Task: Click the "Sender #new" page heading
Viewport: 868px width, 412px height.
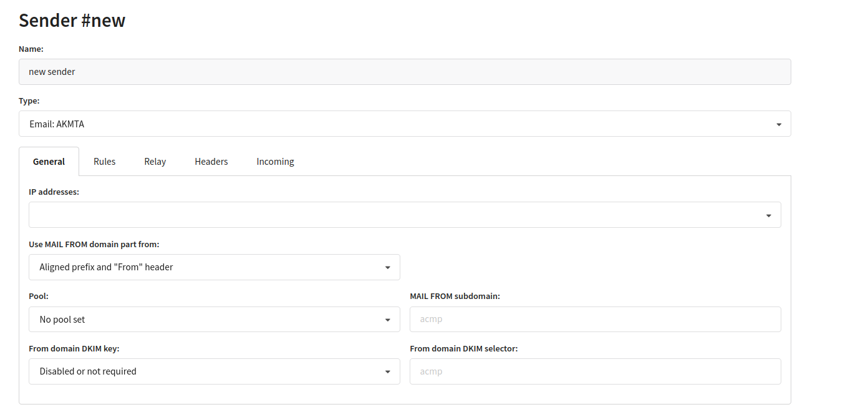Action: (x=72, y=21)
